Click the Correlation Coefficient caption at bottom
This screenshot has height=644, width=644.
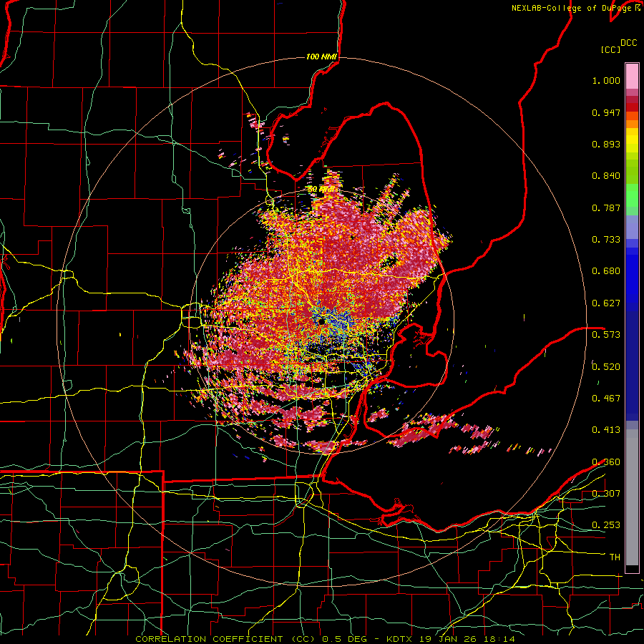click(325, 639)
